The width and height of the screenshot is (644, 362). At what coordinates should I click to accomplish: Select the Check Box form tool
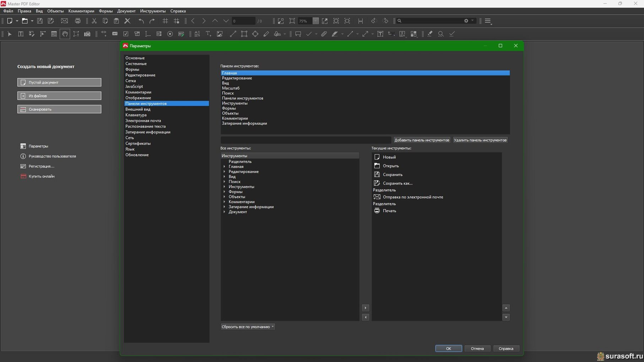tap(126, 34)
